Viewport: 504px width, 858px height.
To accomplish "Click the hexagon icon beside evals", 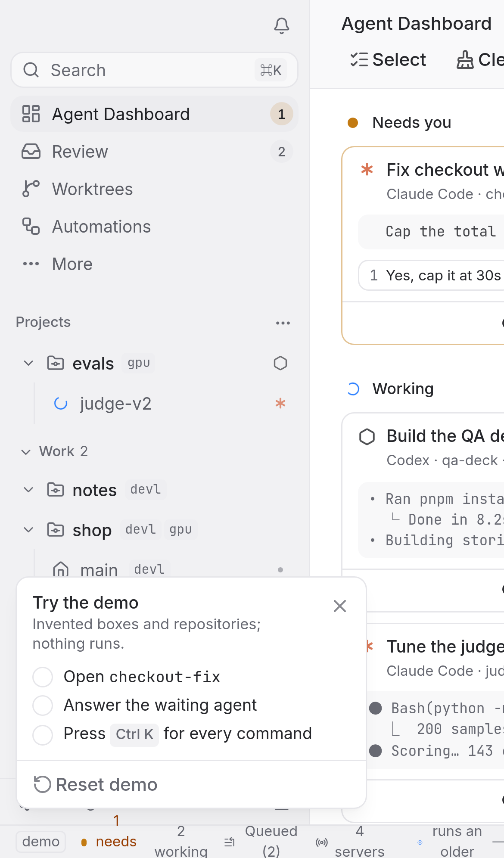I will [280, 364].
